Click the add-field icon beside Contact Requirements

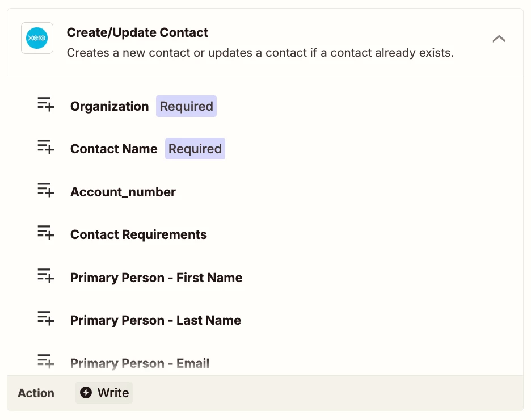(x=46, y=232)
